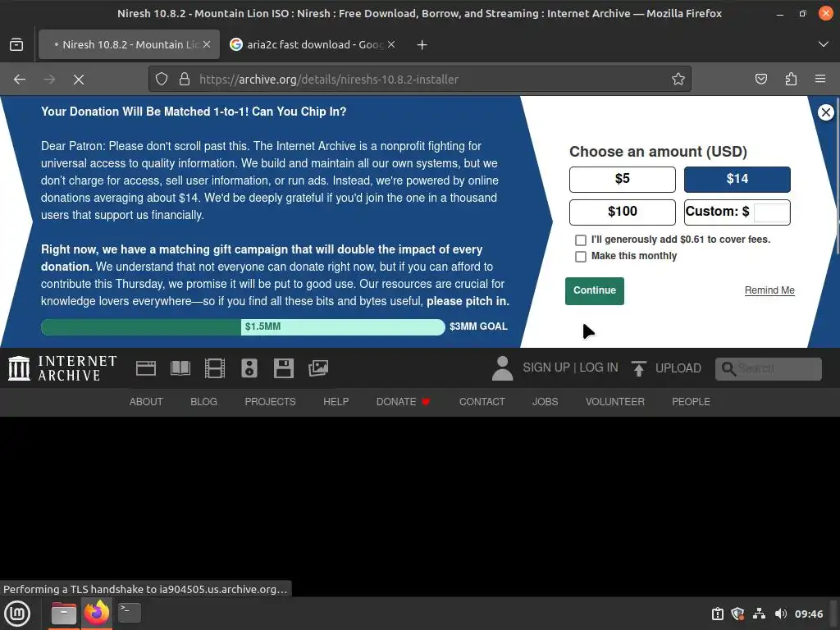Image resolution: width=840 pixels, height=630 pixels.
Task: Click the Remind Me link
Action: click(x=769, y=290)
